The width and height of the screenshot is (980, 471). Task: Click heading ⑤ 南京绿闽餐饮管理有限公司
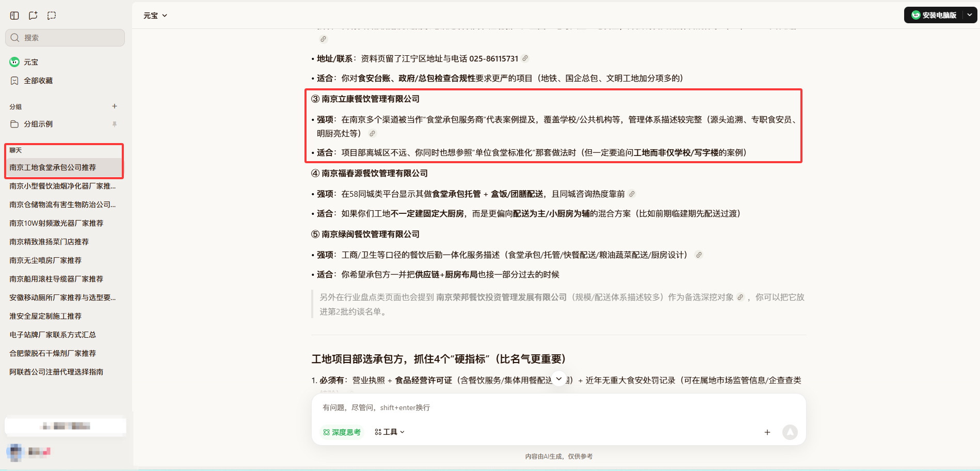[365, 234]
